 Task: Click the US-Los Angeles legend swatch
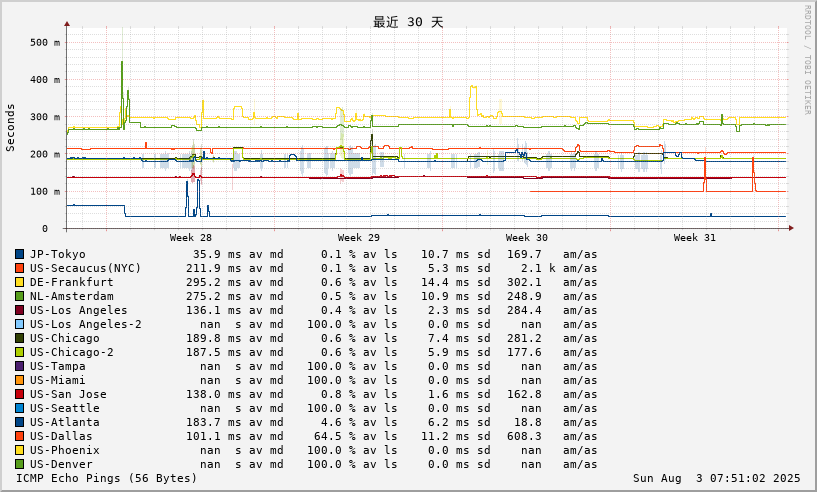(x=19, y=311)
